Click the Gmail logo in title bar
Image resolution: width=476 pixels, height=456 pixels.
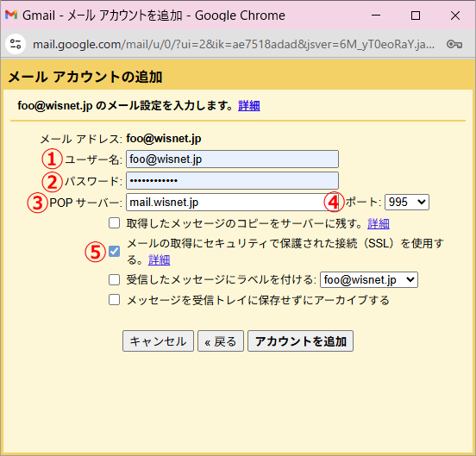click(11, 15)
